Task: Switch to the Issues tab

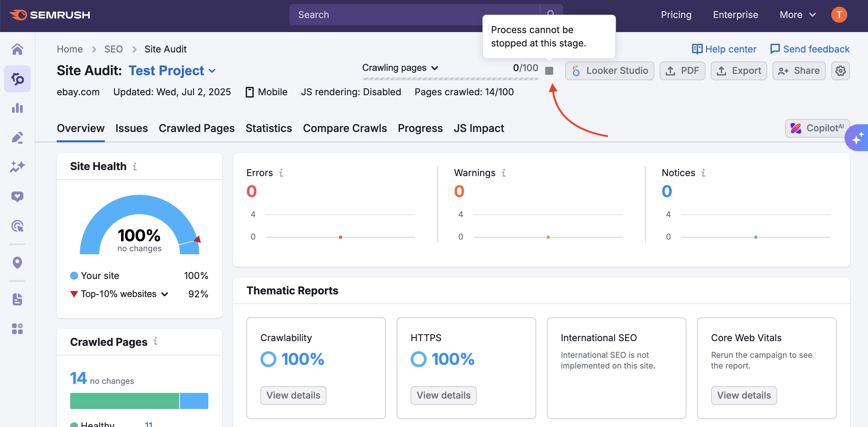Action: tap(132, 128)
